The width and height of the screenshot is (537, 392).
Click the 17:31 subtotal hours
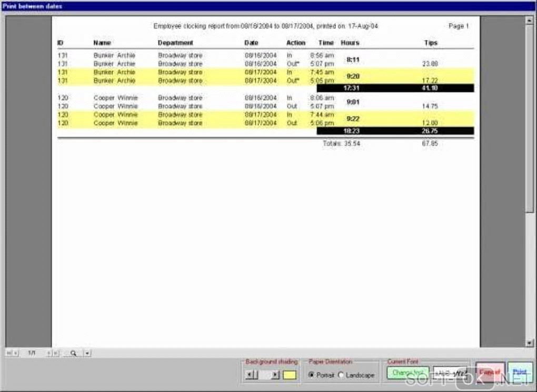(x=351, y=88)
